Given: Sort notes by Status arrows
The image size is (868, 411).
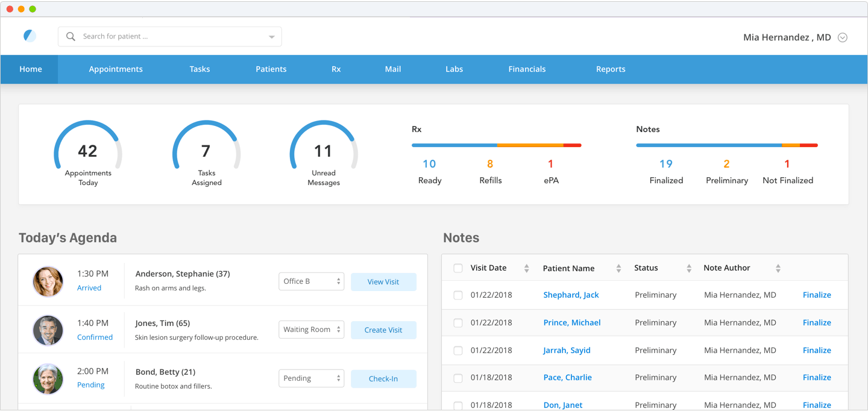Looking at the screenshot, I should (689, 269).
